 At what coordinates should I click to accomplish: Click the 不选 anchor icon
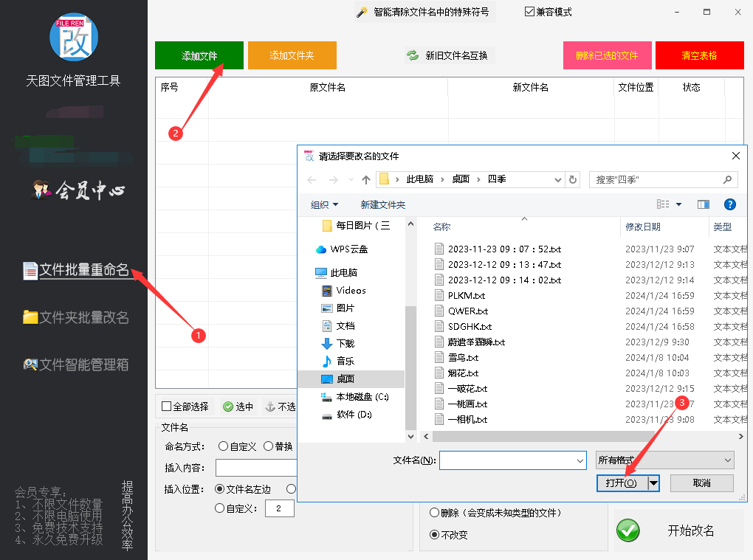click(270, 405)
